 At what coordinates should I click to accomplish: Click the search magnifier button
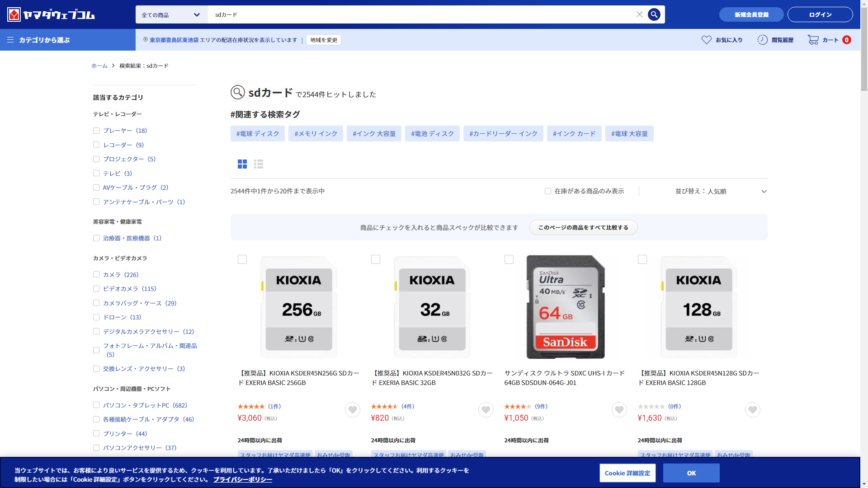tap(654, 14)
